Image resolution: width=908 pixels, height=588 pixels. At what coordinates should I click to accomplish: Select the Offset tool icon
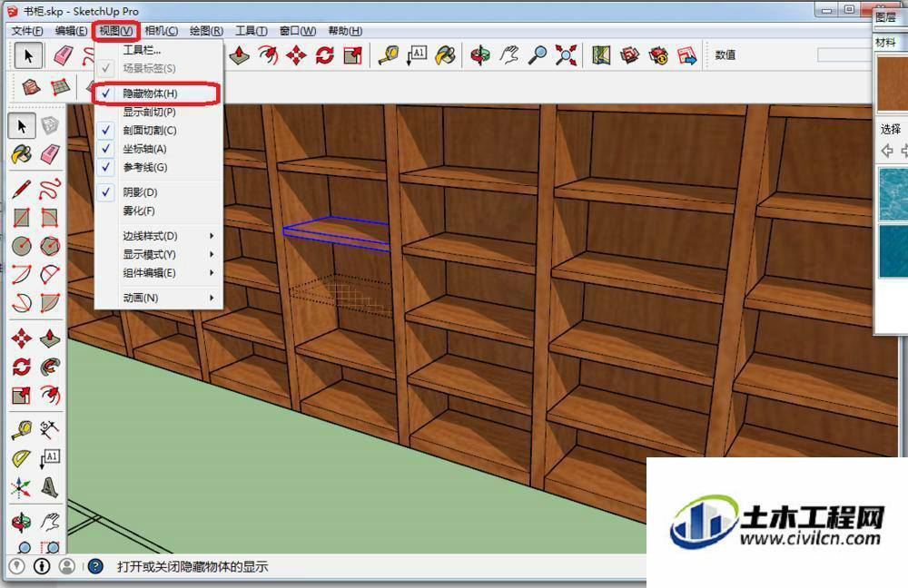(x=50, y=396)
